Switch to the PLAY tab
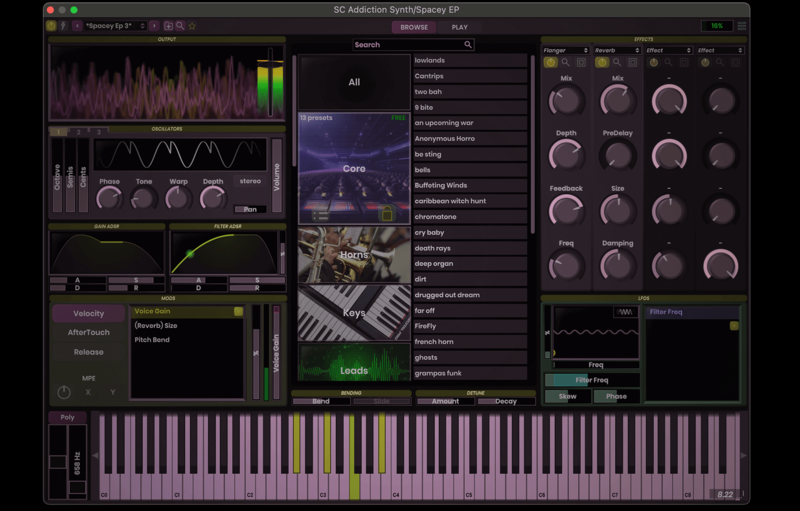800x511 pixels. (x=459, y=27)
